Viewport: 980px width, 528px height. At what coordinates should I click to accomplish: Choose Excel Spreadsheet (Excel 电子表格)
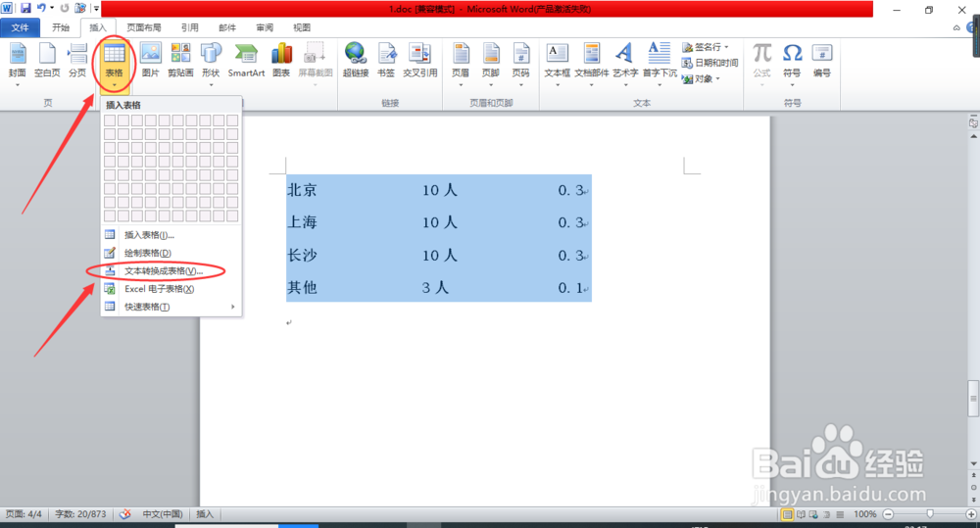coord(171,289)
